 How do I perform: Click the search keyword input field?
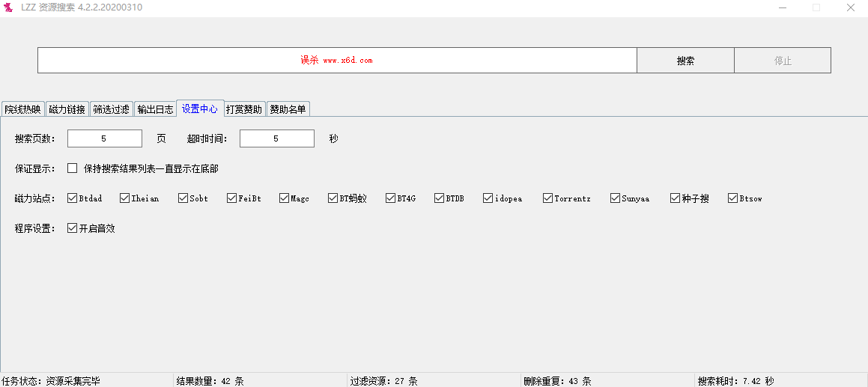tap(337, 61)
